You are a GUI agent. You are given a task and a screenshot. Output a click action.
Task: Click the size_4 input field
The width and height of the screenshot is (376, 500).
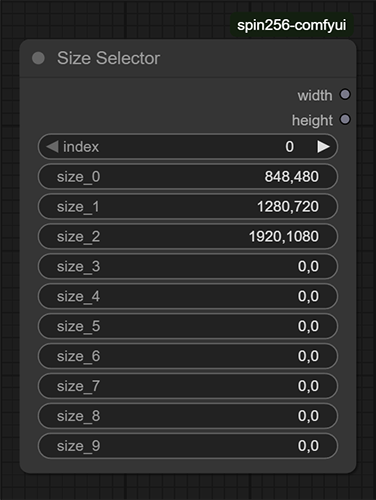tap(188, 296)
